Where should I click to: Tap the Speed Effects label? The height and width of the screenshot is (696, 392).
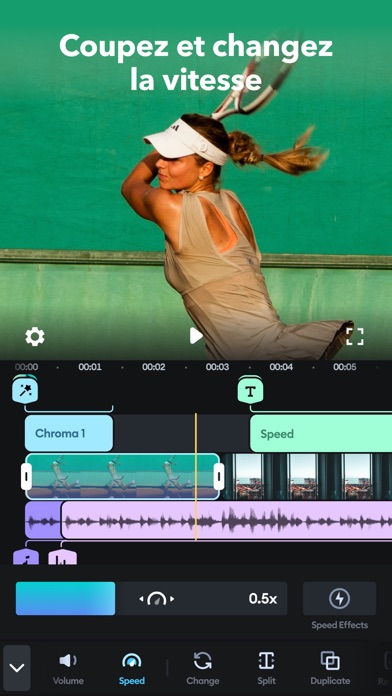340,625
